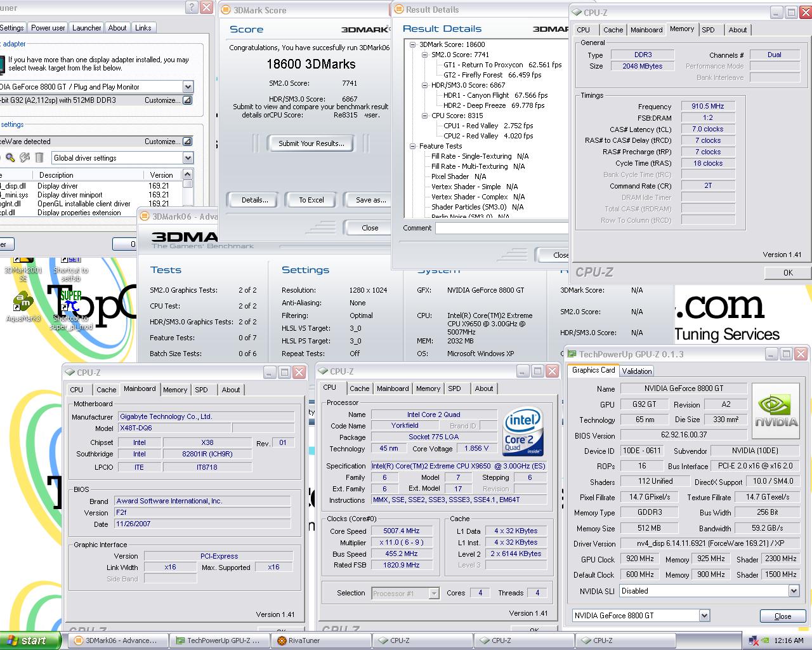Open the GeForce 8800 GT adapter dropdown in RivaTuner
This screenshot has width=812, height=650.
[x=188, y=87]
